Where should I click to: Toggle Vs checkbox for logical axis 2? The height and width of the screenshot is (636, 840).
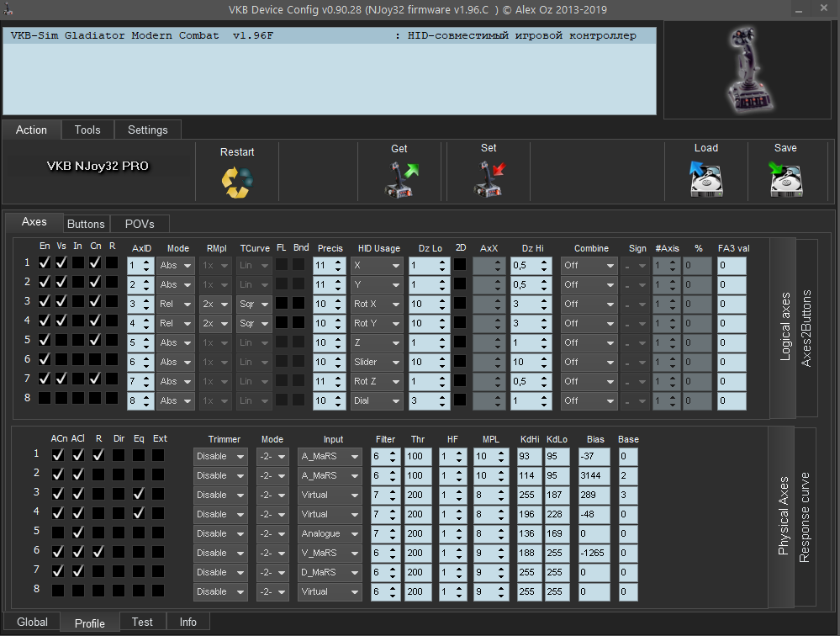(61, 282)
